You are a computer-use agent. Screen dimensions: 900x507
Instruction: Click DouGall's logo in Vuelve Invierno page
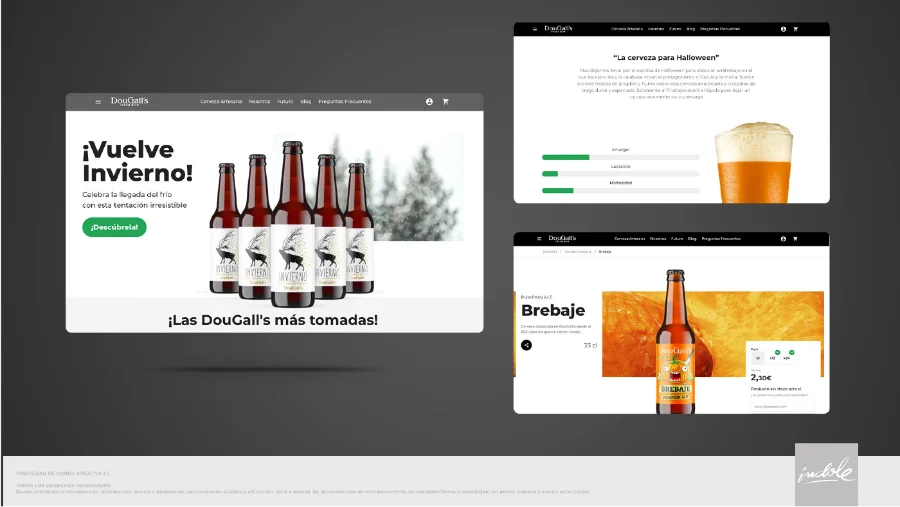point(130,101)
